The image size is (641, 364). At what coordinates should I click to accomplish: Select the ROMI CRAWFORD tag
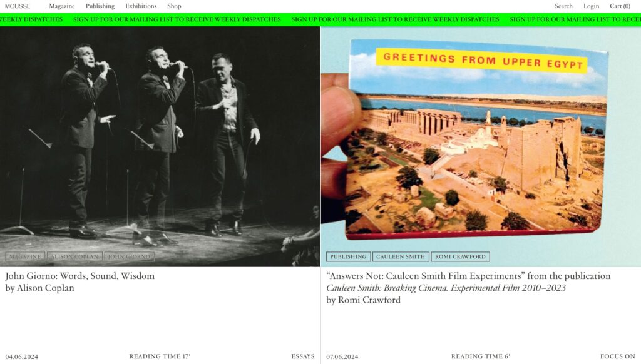[460, 256]
